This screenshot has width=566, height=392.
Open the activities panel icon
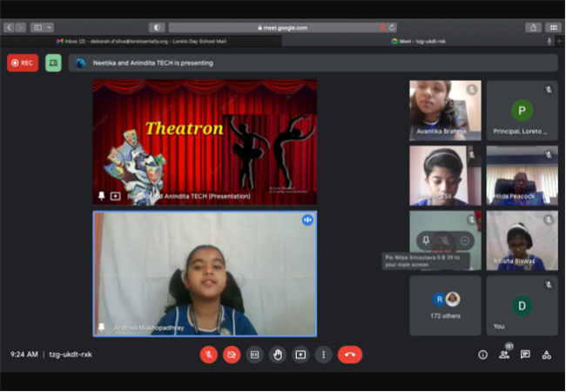[x=547, y=355]
